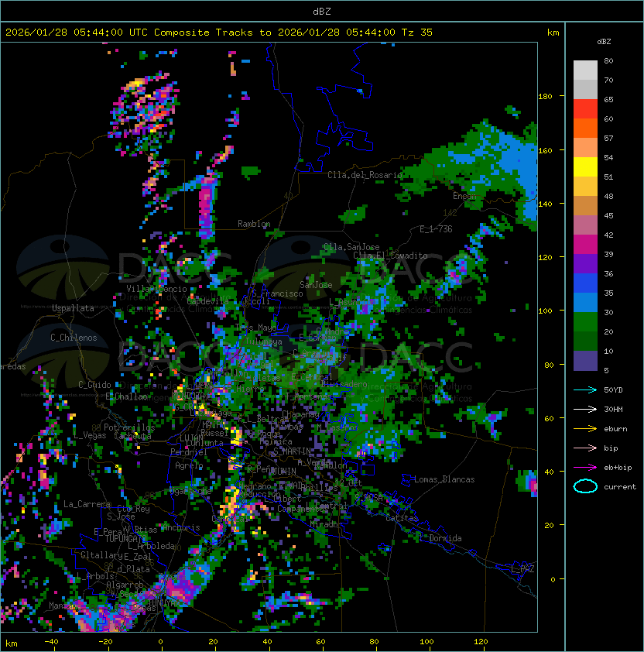644x652 pixels.
Task: Select the magenta 39-42 dBZ color band
Action: 585,245
